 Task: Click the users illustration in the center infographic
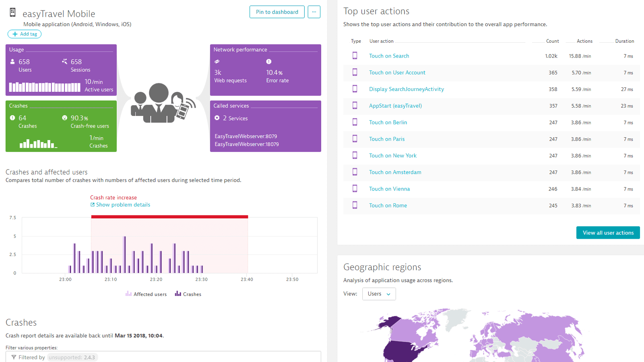(163, 103)
